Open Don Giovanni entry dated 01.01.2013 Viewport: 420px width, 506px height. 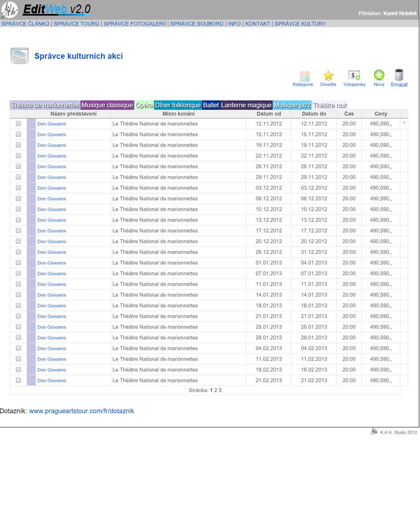52,263
